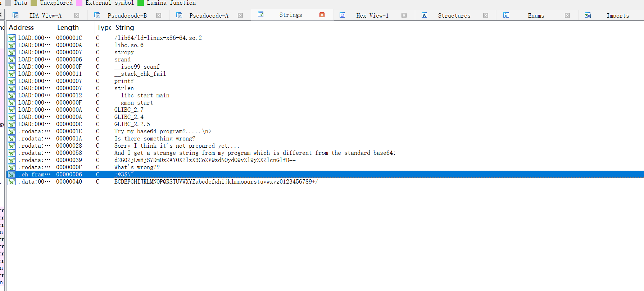
Task: Click string icon of printf row
Action: pyautogui.click(x=12, y=81)
